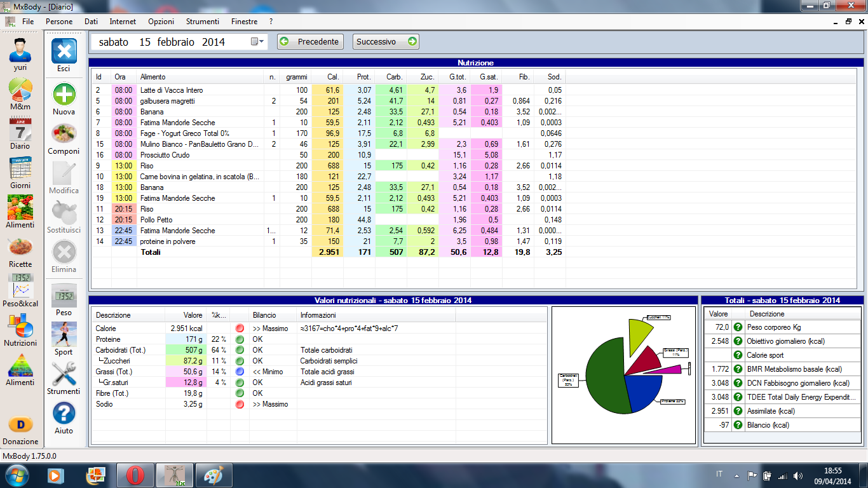Screen dimensions: 868x488
Task: Open the M&m pie chart icon
Action: coord(20,90)
